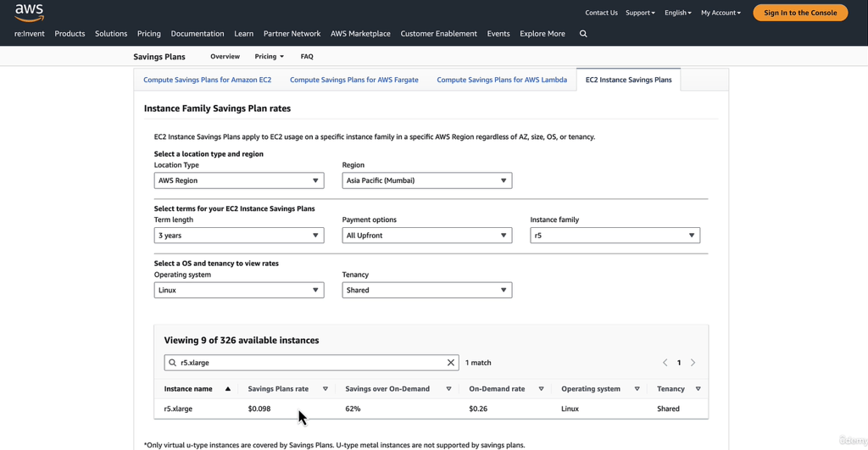This screenshot has height=450, width=868.
Task: Open the Overview subnav item
Action: (225, 57)
